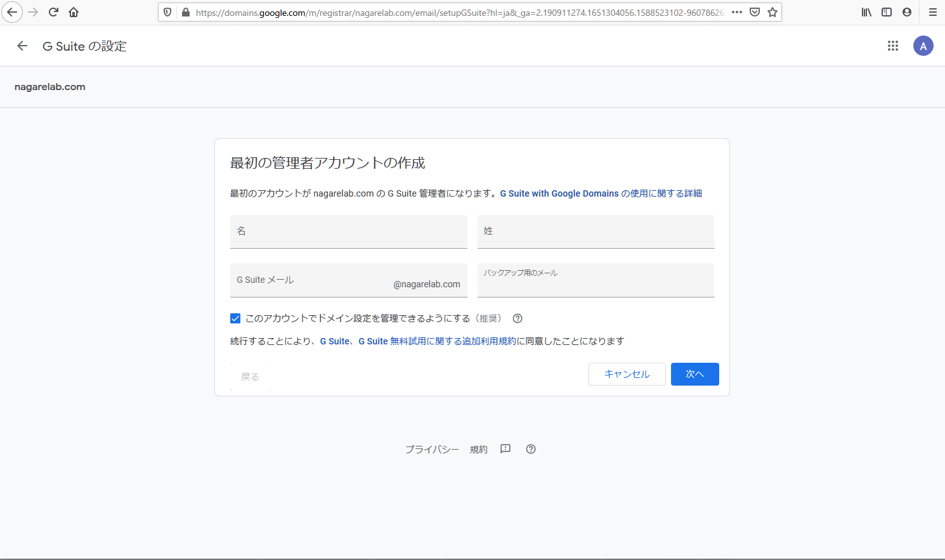Click the @nagarelab.com email suffix
Screen dimensions: 945x560
point(427,284)
